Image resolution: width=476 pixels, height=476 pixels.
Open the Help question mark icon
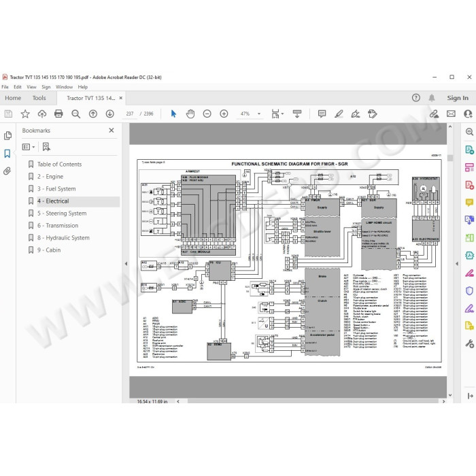click(x=416, y=98)
